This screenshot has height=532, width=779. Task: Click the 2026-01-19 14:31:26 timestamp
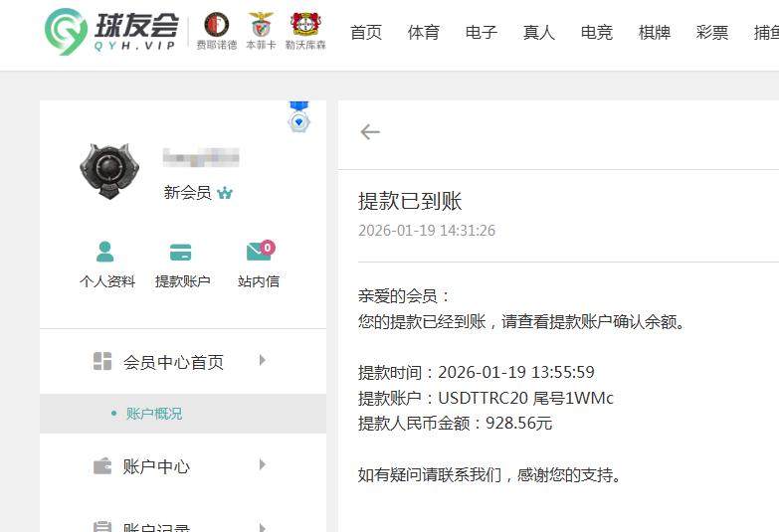point(427,231)
